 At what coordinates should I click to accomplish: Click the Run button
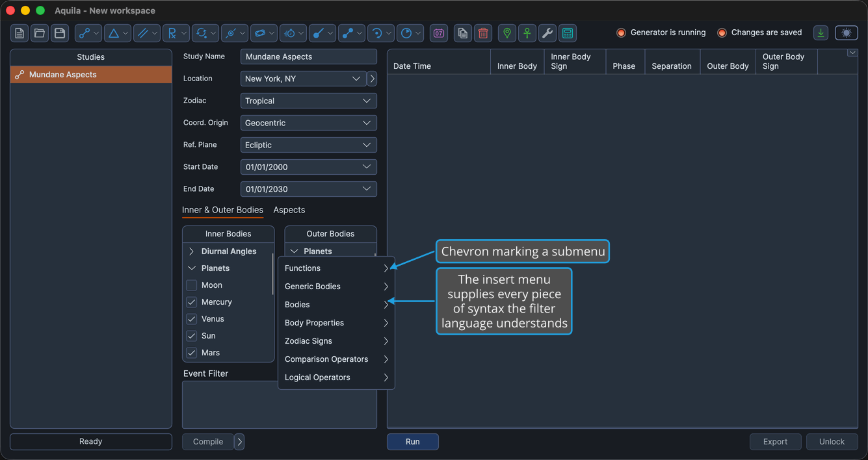click(x=413, y=442)
